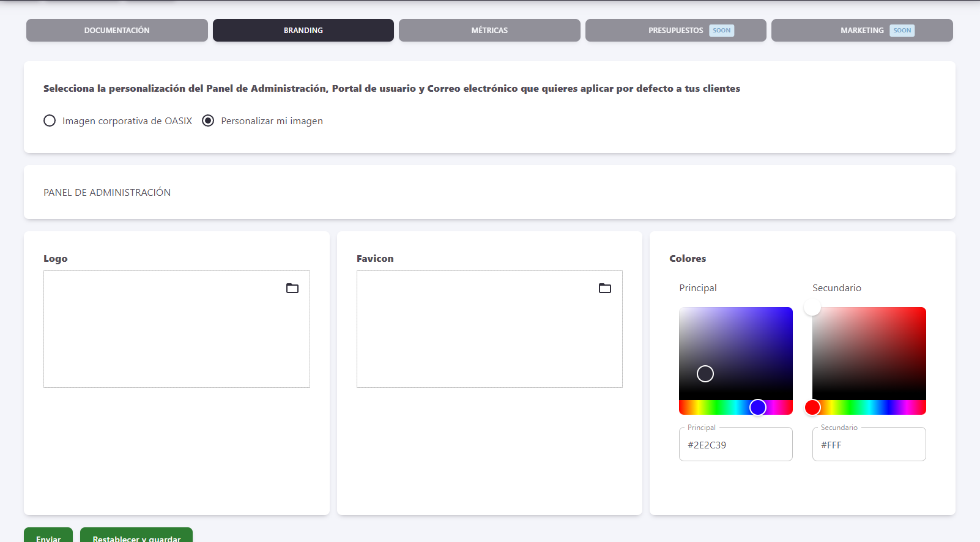Screen dimensions: 980x542
Task: Click the Favicon folder upload icon
Action: (x=605, y=288)
